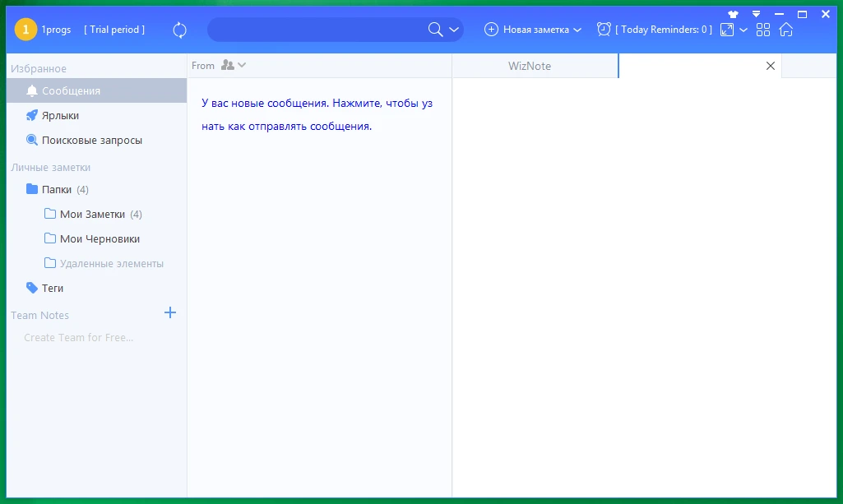Click the folder icon beside Мои Заметки
Screen dimensions: 843x504
click(x=50, y=214)
